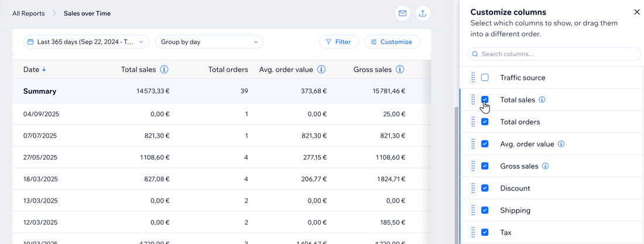Close the Customize columns panel

[x=637, y=12]
